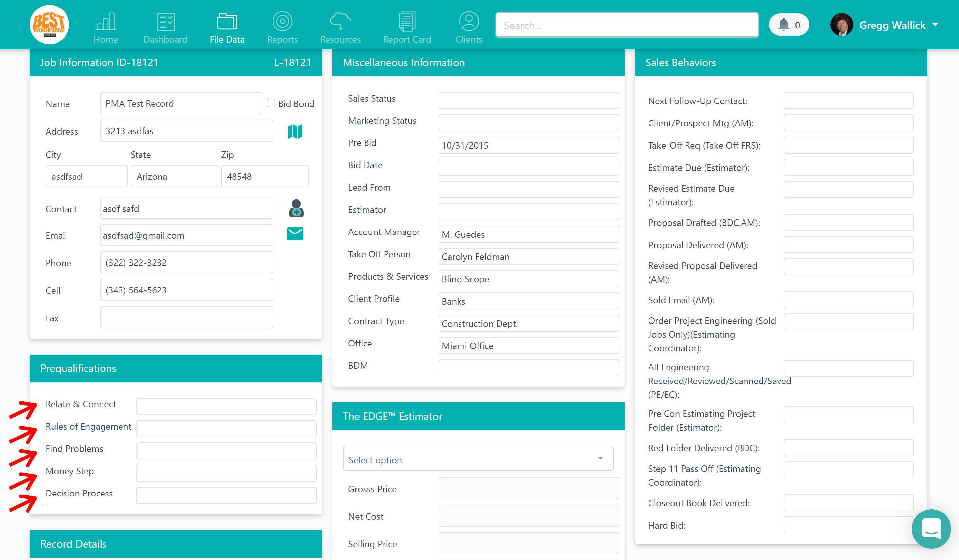Click the Red Folder Delivered (BDC) field
959x560 pixels.
point(849,448)
